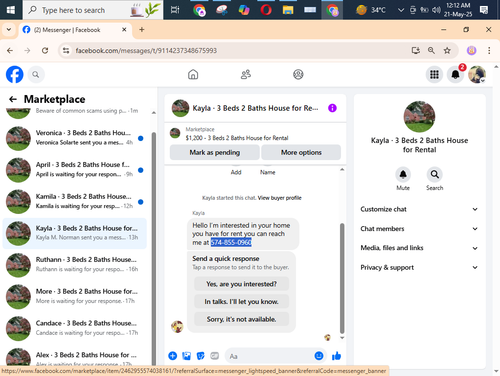This screenshot has width=500, height=376.
Task: Click Kayla listing thumbnail in right panel
Action: click(419, 117)
